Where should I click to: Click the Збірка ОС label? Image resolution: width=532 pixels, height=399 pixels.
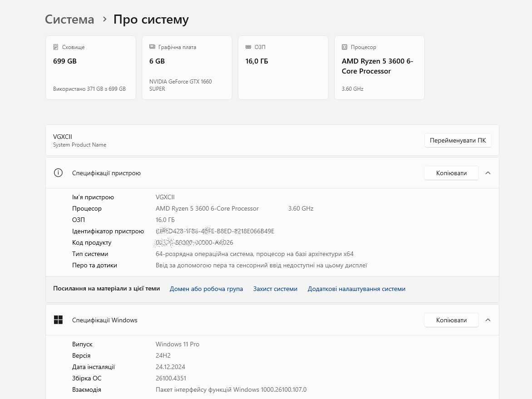pos(87,378)
